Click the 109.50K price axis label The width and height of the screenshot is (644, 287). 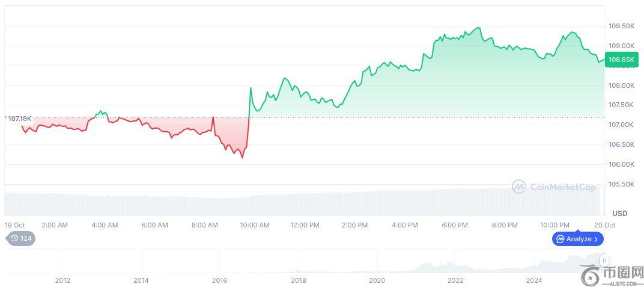click(621, 26)
